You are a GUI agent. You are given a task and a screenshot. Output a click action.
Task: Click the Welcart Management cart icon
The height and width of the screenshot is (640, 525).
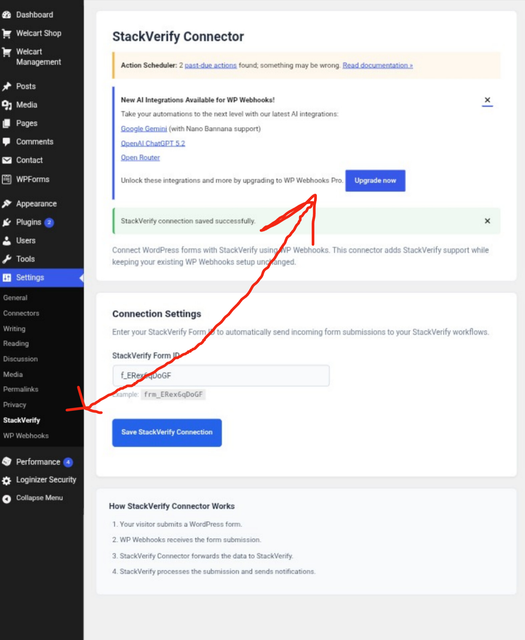[7, 52]
